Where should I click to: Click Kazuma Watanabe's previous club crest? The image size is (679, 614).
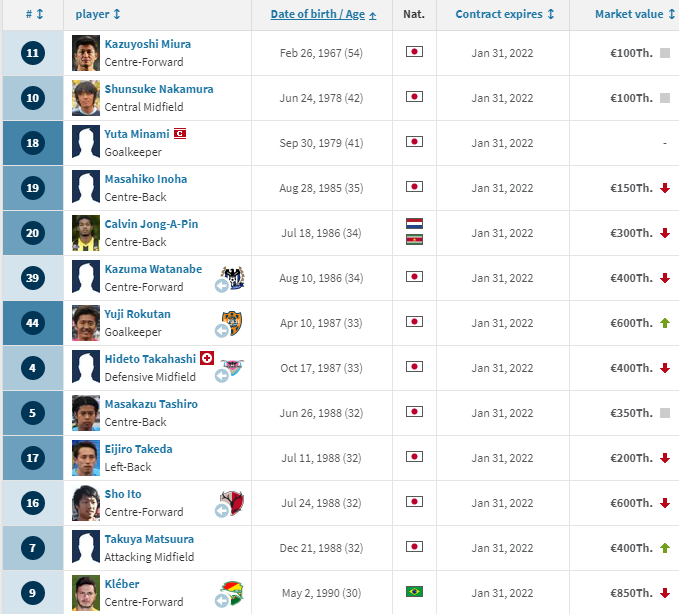(233, 278)
